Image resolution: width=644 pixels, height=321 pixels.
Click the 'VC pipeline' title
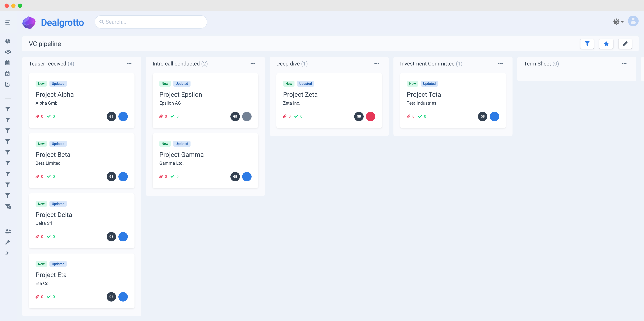[x=45, y=44]
